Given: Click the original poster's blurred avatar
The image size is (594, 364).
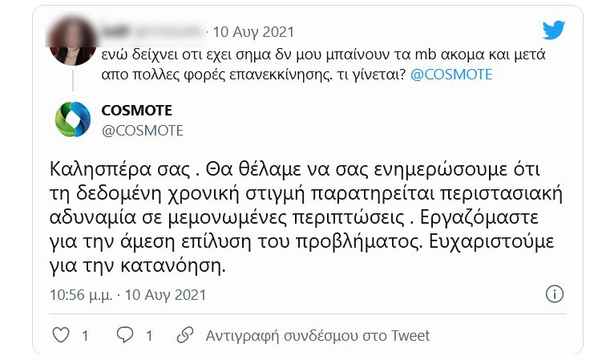Looking at the screenshot, I should coord(72,43).
